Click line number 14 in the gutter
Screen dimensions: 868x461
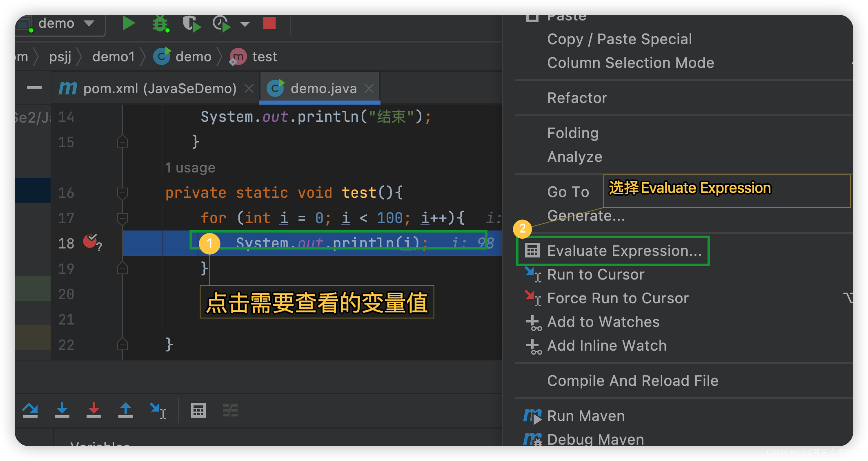click(x=66, y=117)
